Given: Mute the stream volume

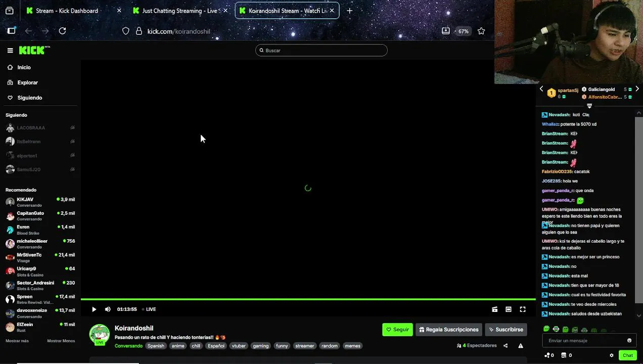Looking at the screenshot, I should [108, 309].
